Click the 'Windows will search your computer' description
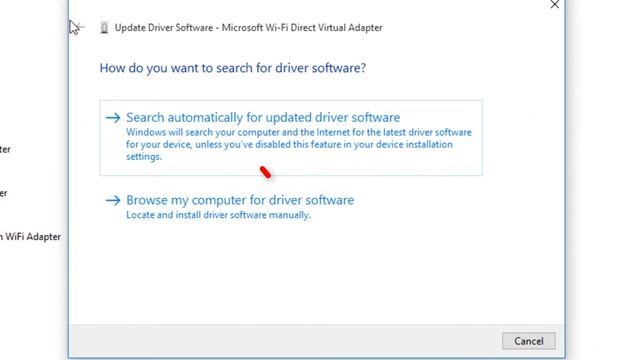The image size is (640, 360). (x=299, y=144)
